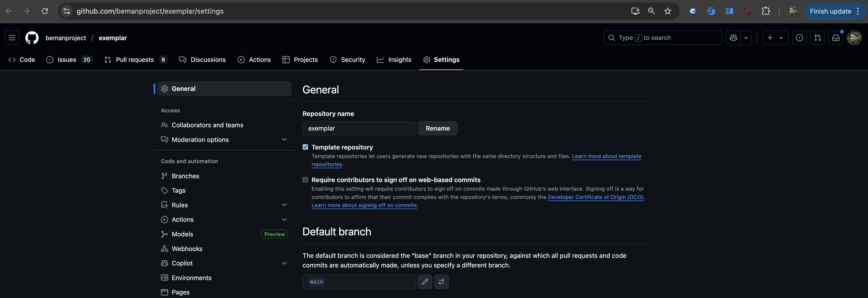Open pull requests icon in header
This screenshot has width=868, height=298.
818,38
